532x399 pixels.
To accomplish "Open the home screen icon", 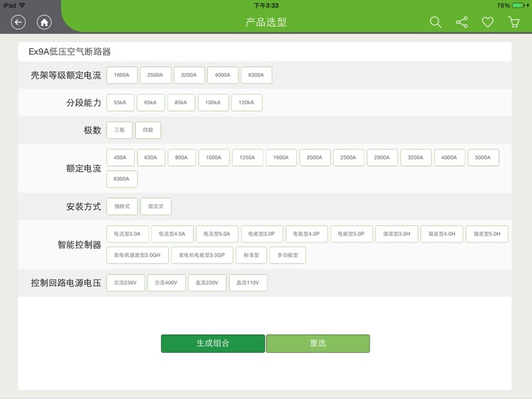I will pyautogui.click(x=44, y=23).
